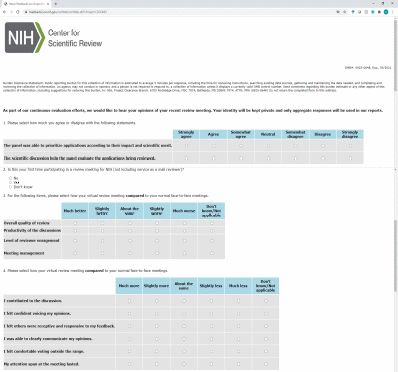
Task: Select Slightly less for clearly communicate my opinions
Action: [x=211, y=339]
